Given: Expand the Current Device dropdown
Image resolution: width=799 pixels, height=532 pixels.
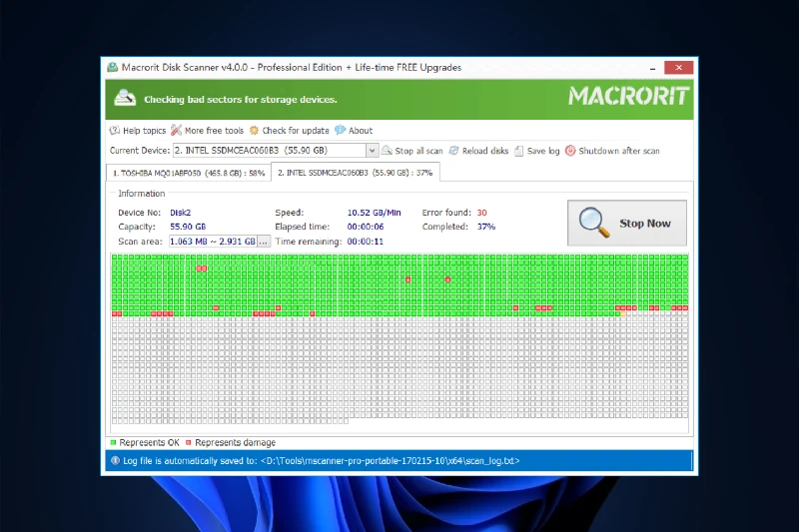Looking at the screenshot, I should (x=372, y=150).
